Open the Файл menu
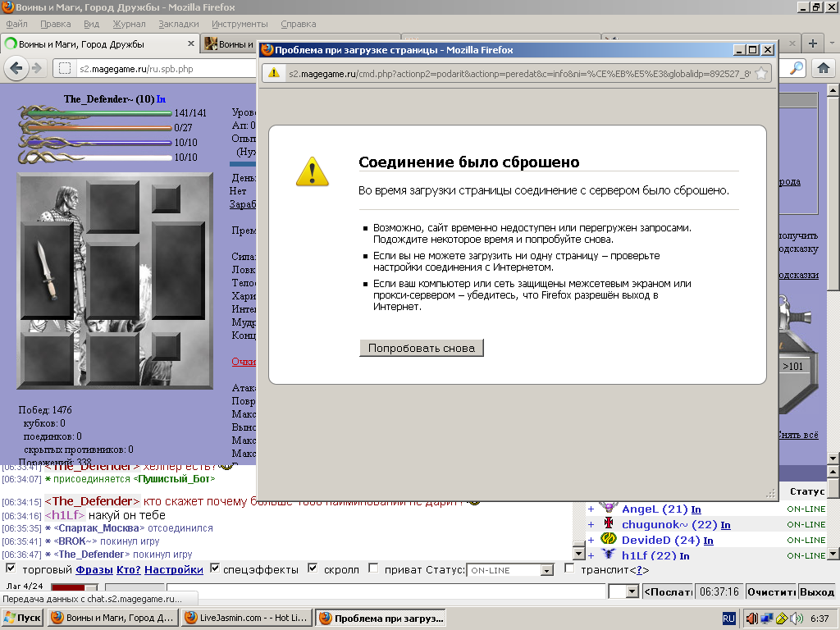840x630 pixels. (16, 24)
